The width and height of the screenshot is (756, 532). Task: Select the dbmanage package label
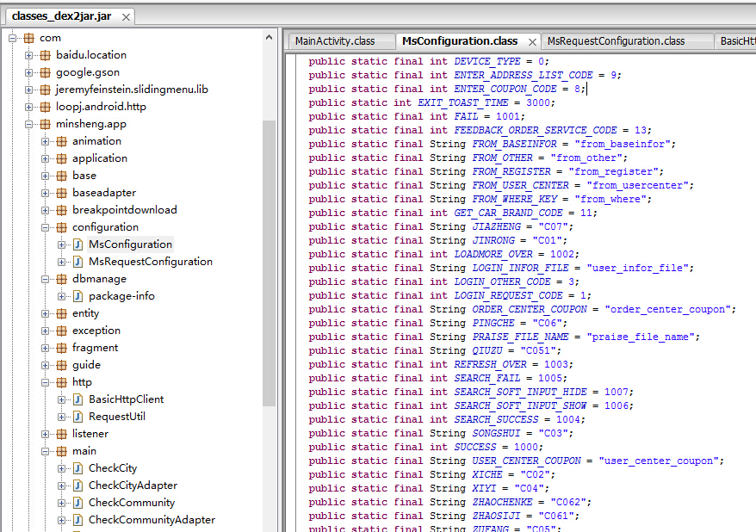click(x=99, y=279)
